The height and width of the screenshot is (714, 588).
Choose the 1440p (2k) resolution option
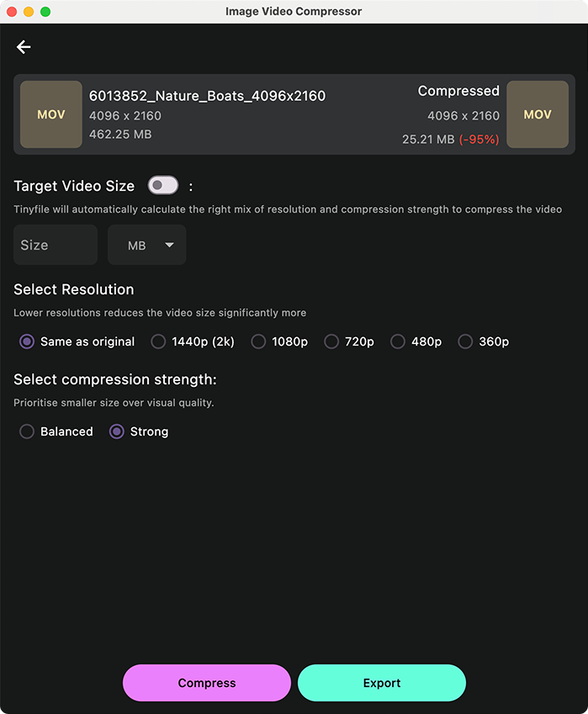158,341
